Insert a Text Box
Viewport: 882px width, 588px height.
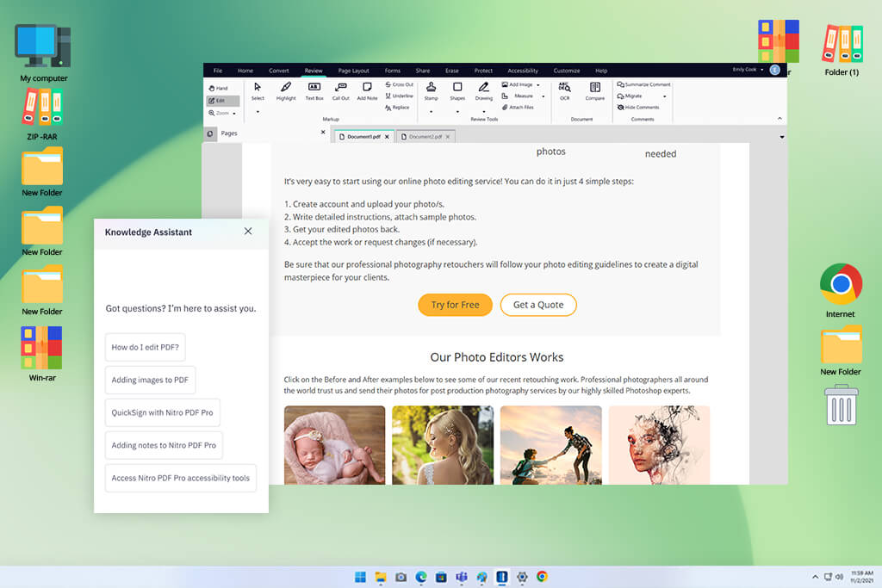point(314,90)
